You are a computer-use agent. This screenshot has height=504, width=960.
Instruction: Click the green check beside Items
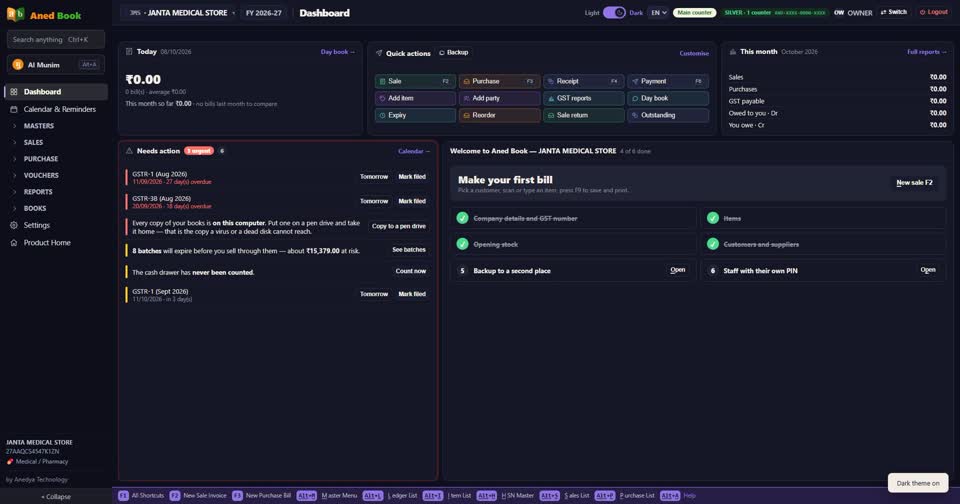coord(713,218)
